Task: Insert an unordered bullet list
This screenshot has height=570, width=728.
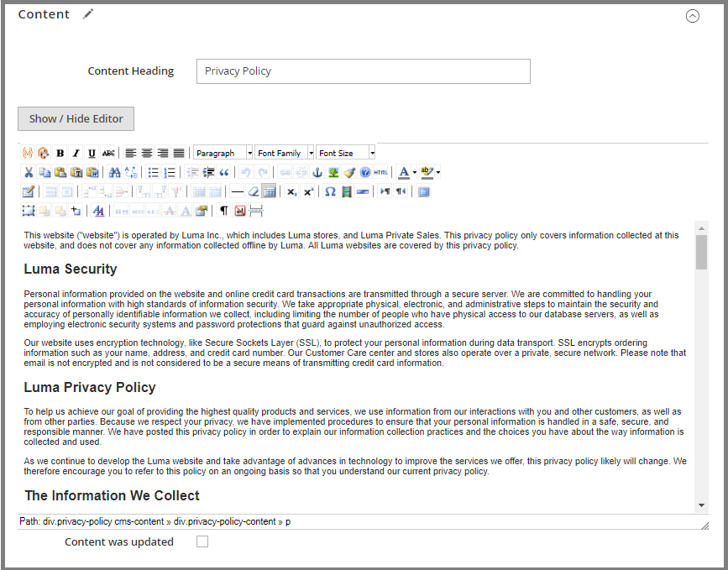Action: point(153,173)
